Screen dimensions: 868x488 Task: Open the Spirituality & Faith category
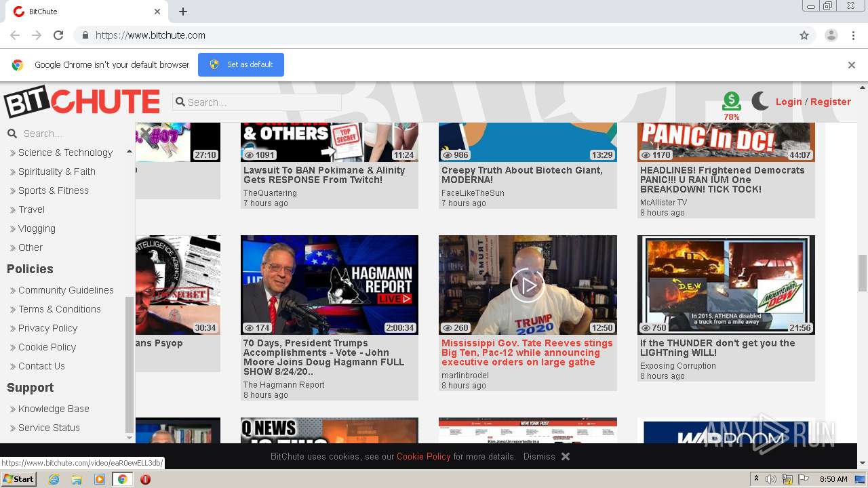[x=57, y=171]
